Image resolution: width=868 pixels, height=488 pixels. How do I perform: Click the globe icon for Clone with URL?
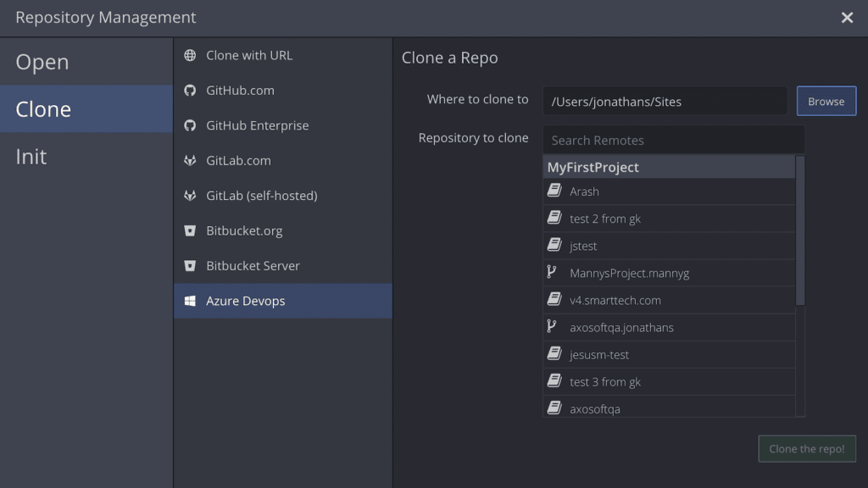[x=190, y=55]
